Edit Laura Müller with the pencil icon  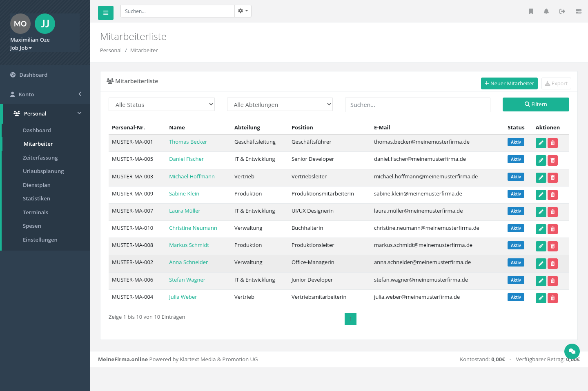tap(541, 212)
